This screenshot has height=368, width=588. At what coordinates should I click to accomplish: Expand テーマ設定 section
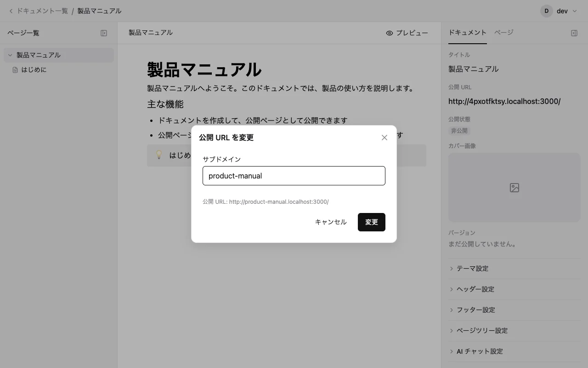(x=514, y=269)
